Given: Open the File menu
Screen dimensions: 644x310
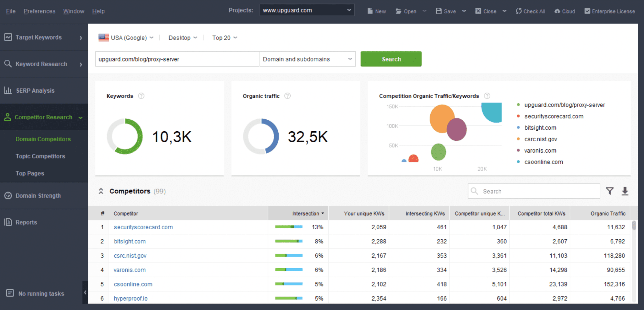Looking at the screenshot, I should (x=10, y=11).
